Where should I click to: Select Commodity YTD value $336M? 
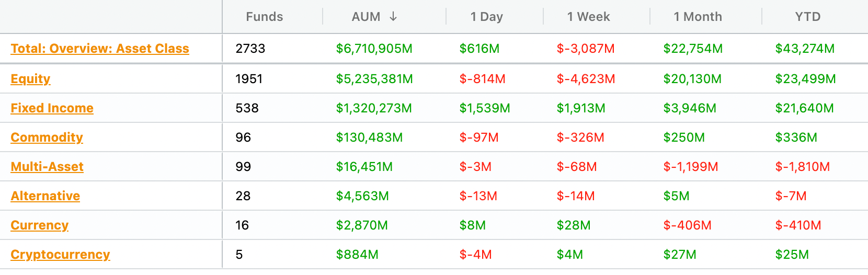[796, 137]
